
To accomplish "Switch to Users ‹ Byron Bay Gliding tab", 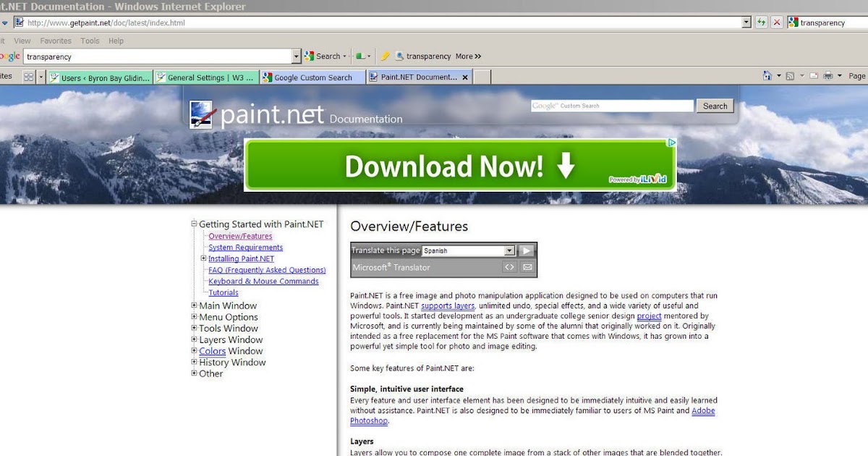I will click(101, 77).
